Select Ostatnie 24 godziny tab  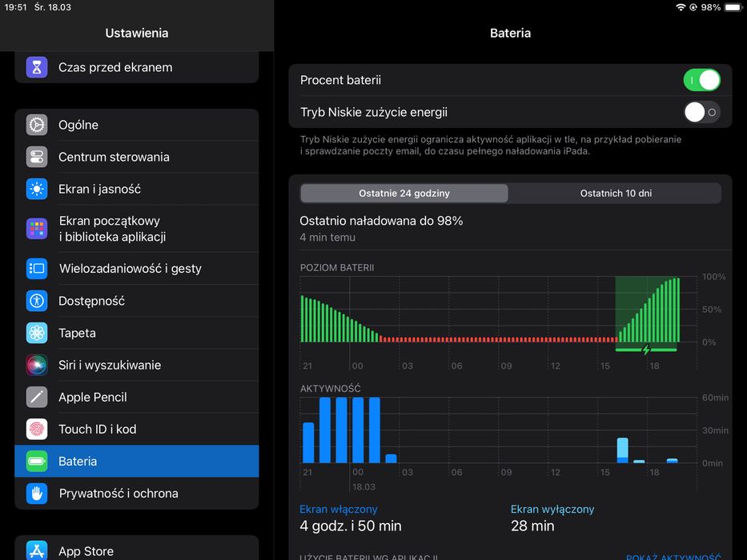[x=404, y=194]
